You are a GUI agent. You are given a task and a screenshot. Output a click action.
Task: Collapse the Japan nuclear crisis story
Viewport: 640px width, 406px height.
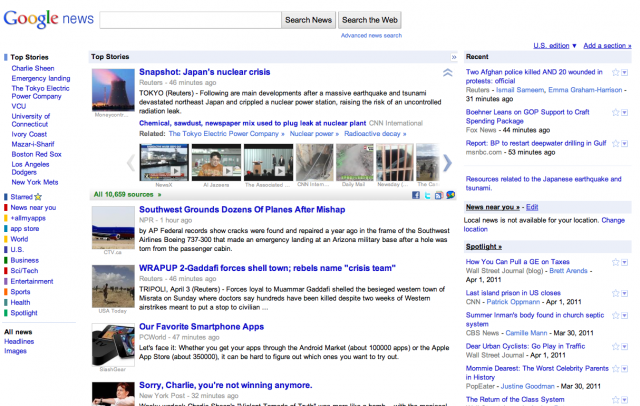(x=447, y=73)
